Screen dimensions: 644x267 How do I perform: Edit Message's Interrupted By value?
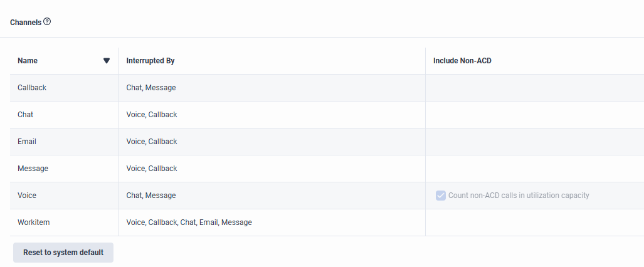point(152,169)
